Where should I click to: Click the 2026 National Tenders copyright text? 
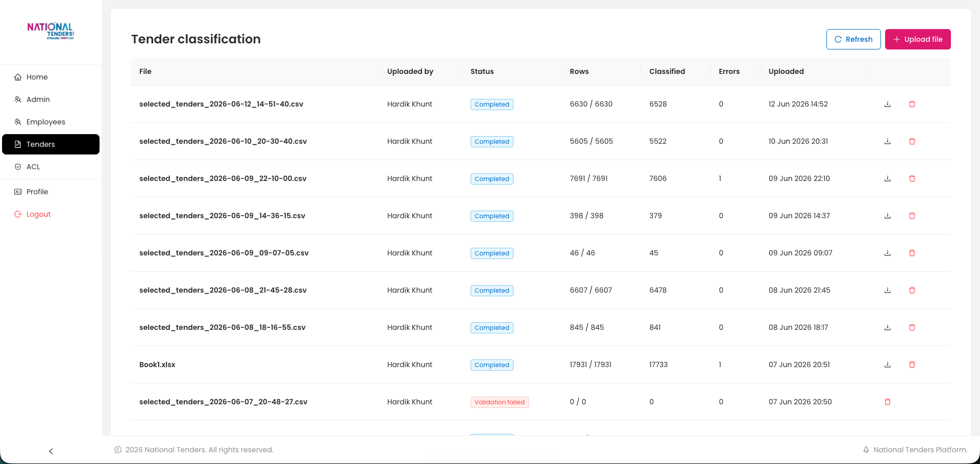click(200, 450)
